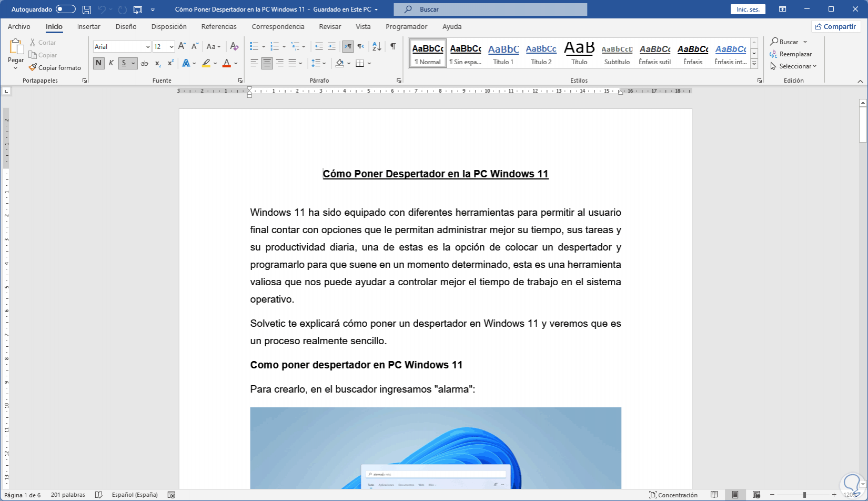Click the macro recording icon in status bar

tap(171, 495)
